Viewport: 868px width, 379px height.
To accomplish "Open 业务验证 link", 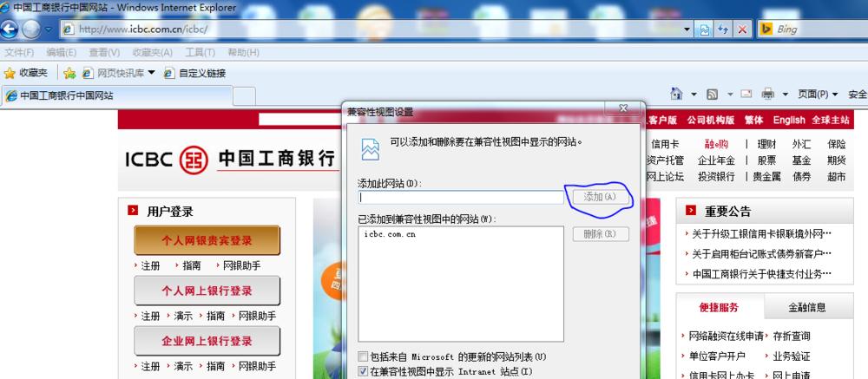I will pyautogui.click(x=792, y=356).
